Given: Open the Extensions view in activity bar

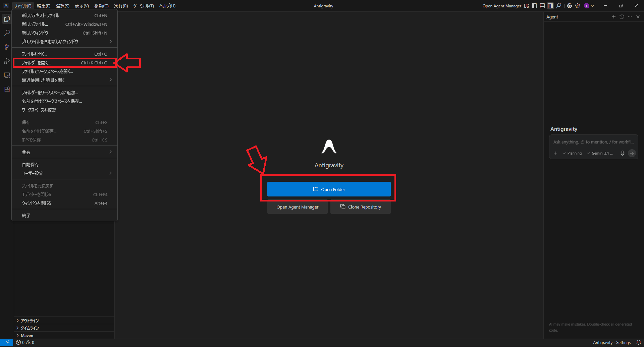Looking at the screenshot, I should point(7,89).
